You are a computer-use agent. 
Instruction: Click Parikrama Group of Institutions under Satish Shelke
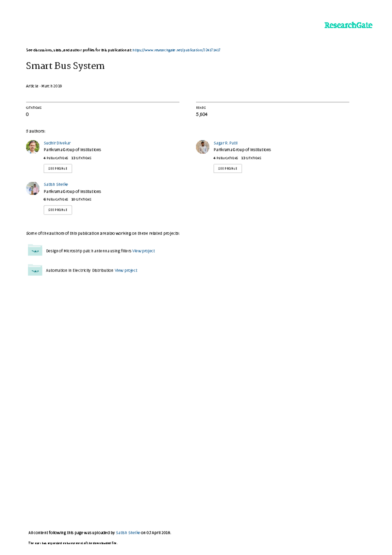[x=72, y=191]
